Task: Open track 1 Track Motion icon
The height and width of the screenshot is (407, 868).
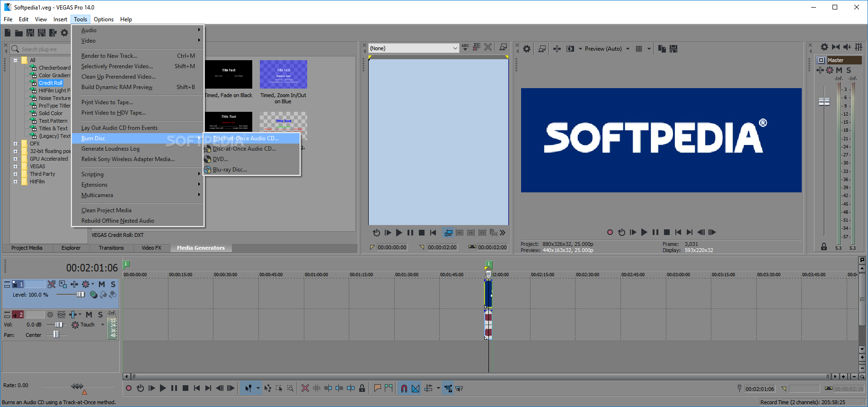Action: [x=63, y=284]
